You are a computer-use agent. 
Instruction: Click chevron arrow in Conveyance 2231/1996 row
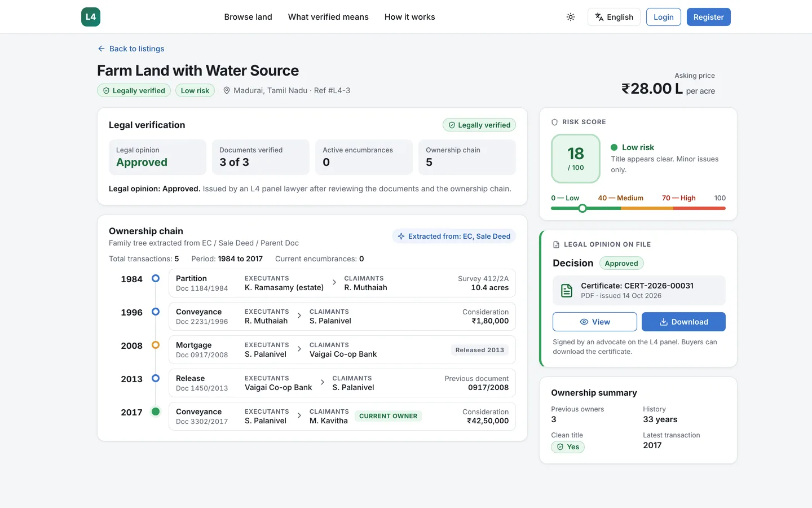[x=299, y=316]
